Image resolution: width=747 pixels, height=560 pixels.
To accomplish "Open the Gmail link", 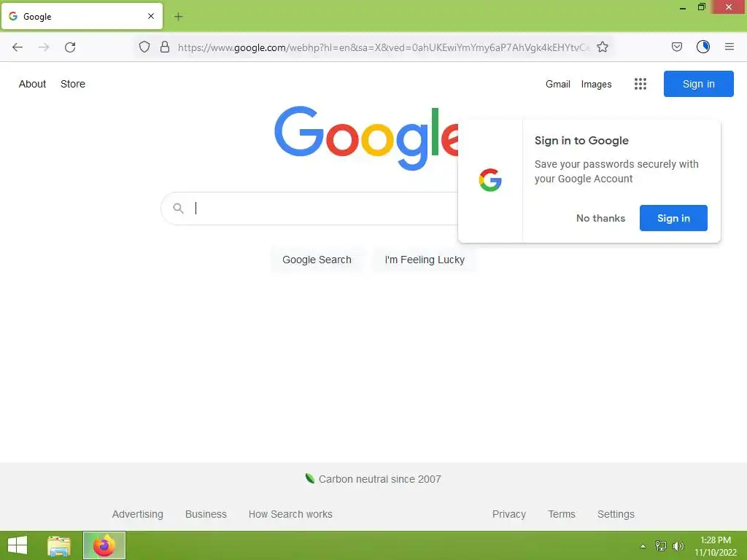I will click(558, 85).
